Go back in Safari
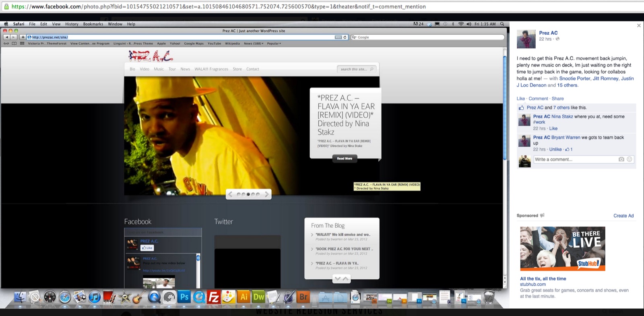Image resolution: width=644 pixels, height=316 pixels. [x=6, y=37]
